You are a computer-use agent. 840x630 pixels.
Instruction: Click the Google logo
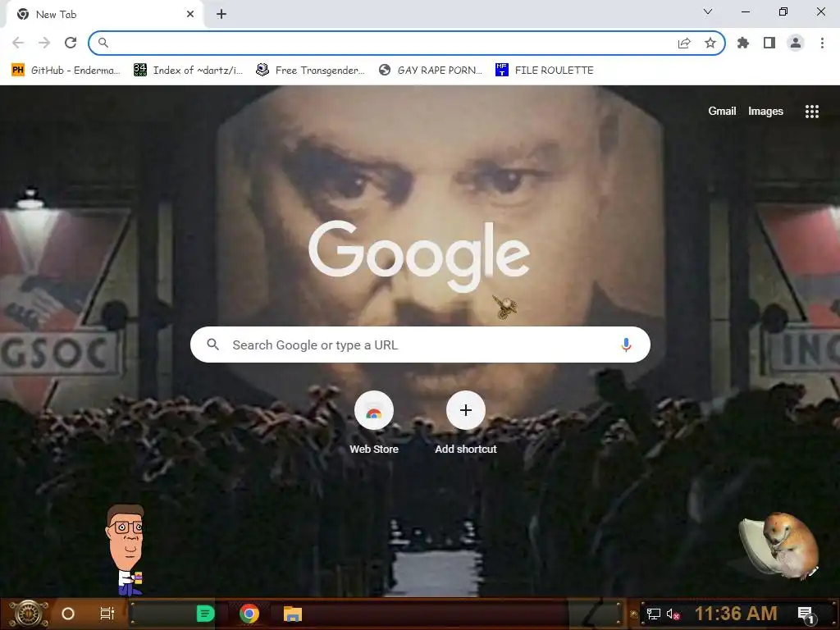[419, 256]
